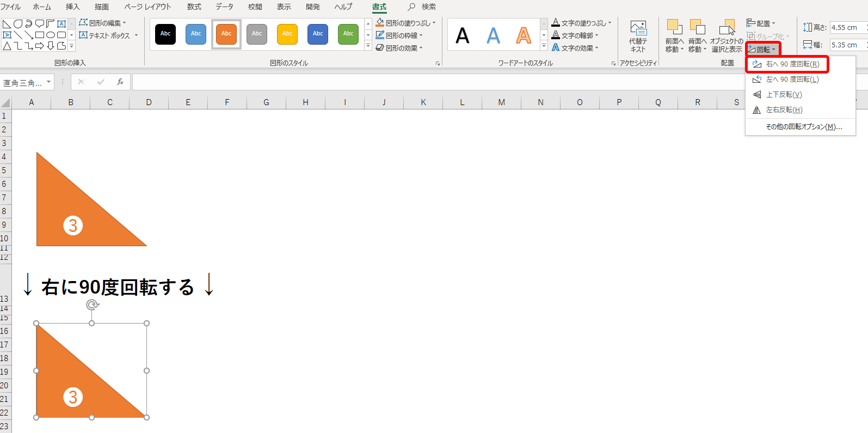Pick the oval shape in gallery
Viewport: 868px width, 433px height.
(x=51, y=35)
